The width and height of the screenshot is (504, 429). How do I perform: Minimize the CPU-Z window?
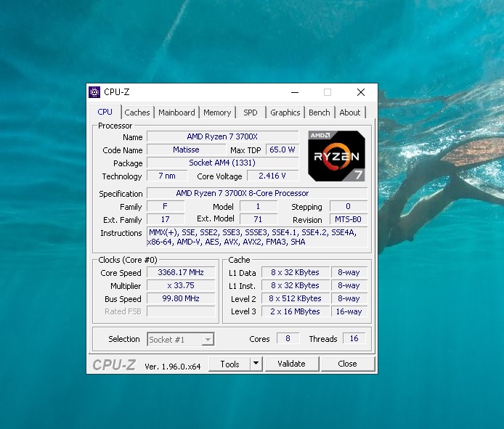(x=294, y=92)
